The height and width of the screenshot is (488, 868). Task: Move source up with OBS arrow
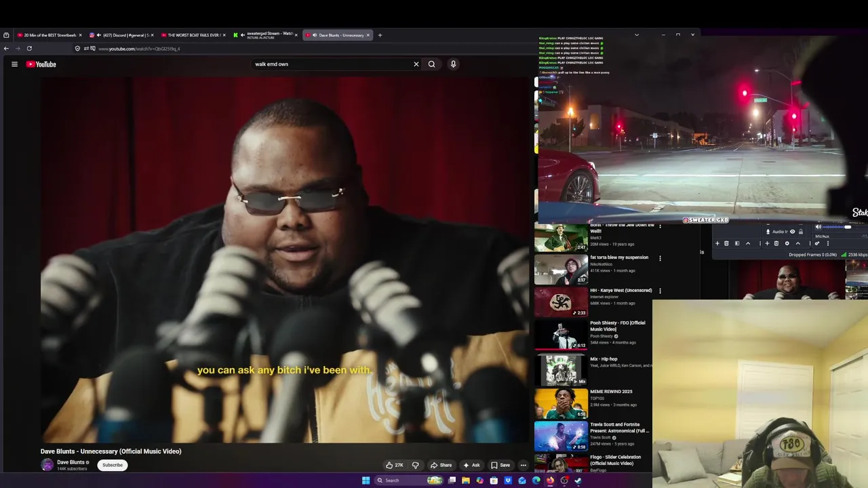click(x=798, y=243)
